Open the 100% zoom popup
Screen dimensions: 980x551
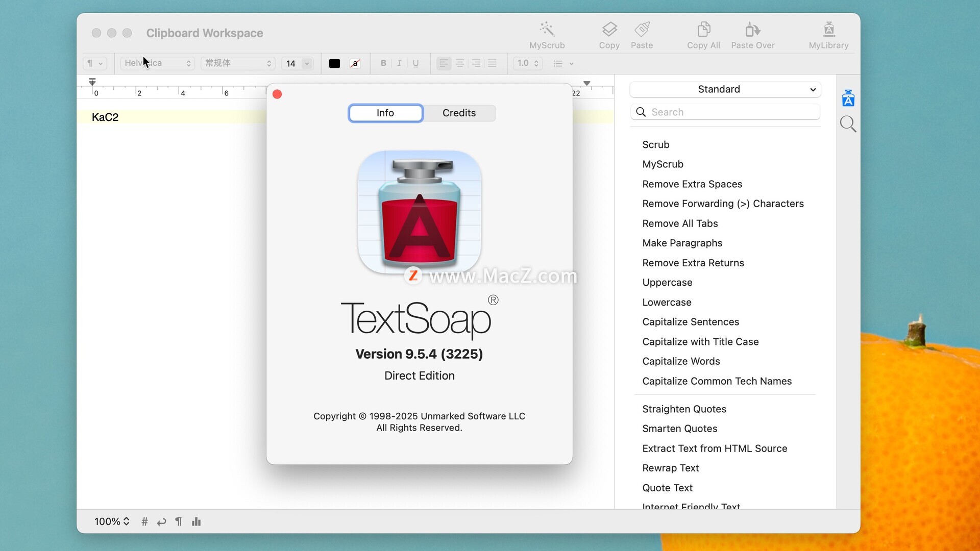112,521
